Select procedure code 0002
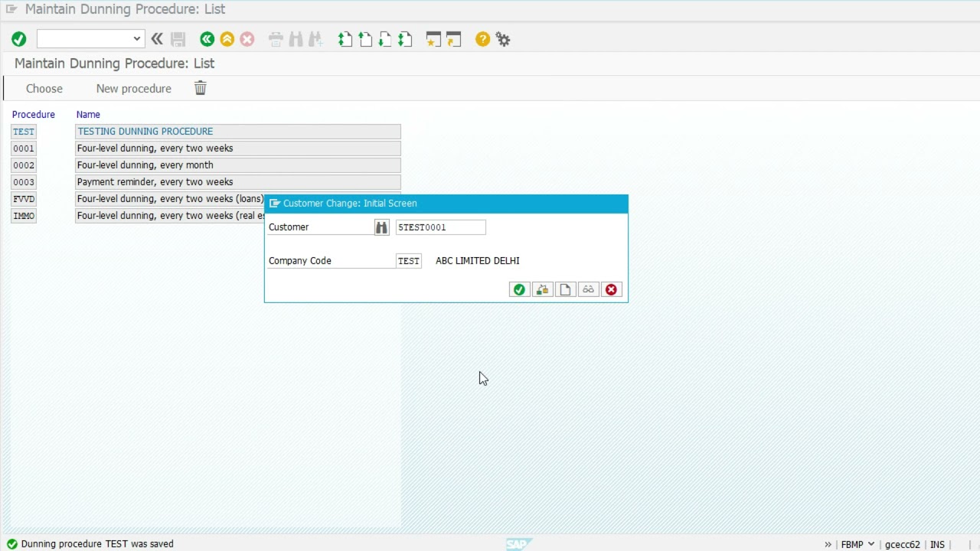980x551 pixels. [24, 165]
